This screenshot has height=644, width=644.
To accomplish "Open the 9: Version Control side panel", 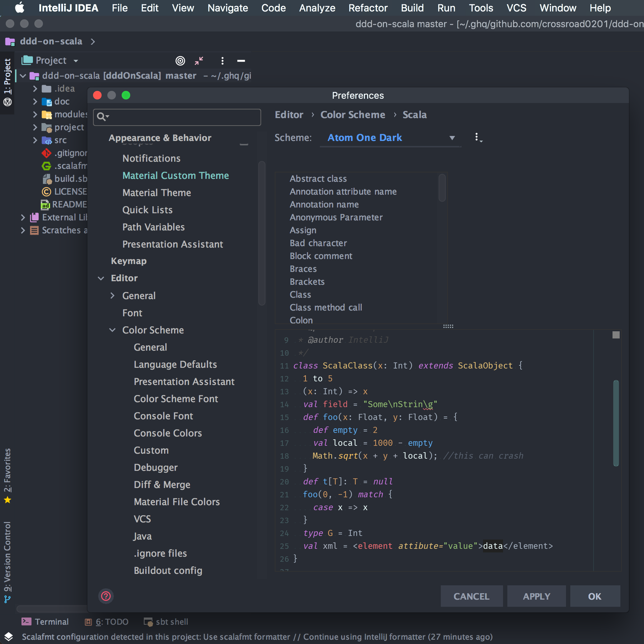I will 7,562.
